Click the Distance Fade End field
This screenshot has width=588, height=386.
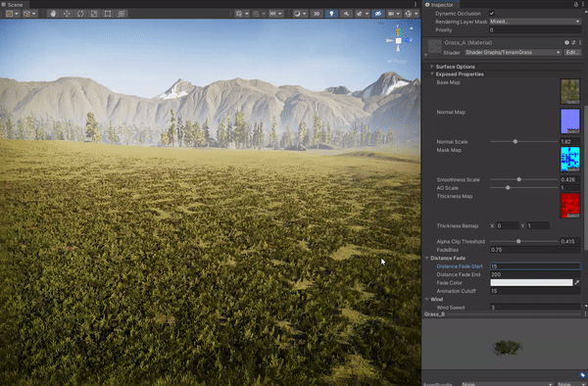(535, 274)
